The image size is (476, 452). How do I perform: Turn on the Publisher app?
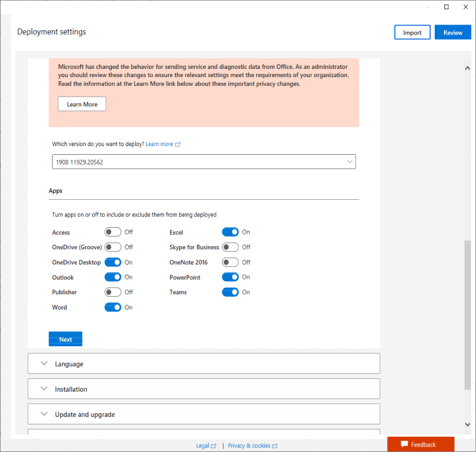coord(113,292)
